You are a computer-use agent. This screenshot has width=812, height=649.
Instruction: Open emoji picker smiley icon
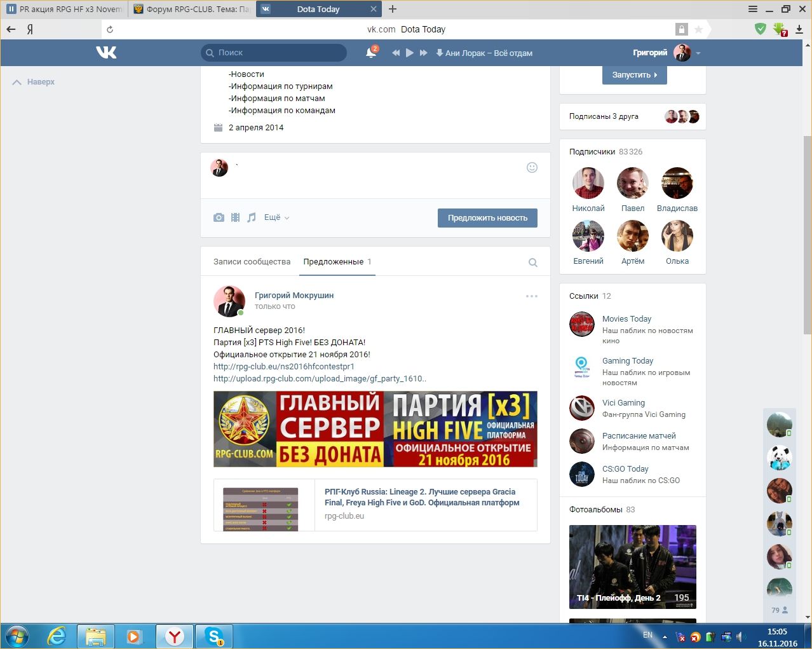click(532, 167)
